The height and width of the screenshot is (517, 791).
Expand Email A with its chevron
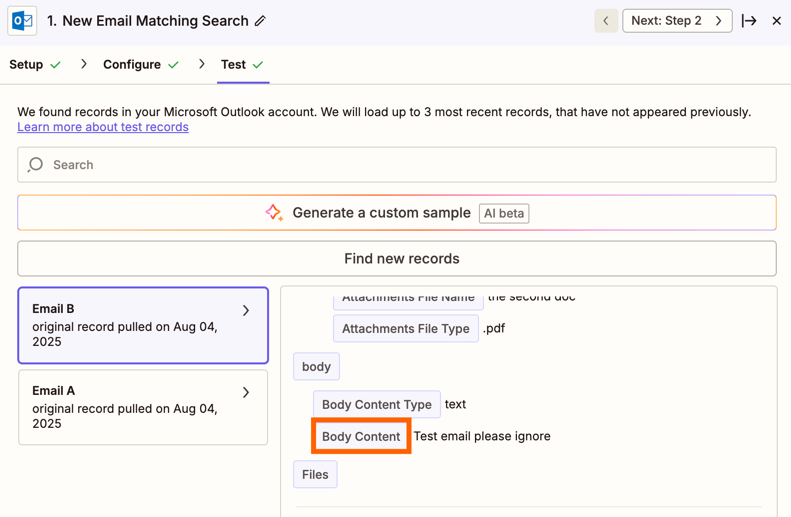pyautogui.click(x=246, y=392)
